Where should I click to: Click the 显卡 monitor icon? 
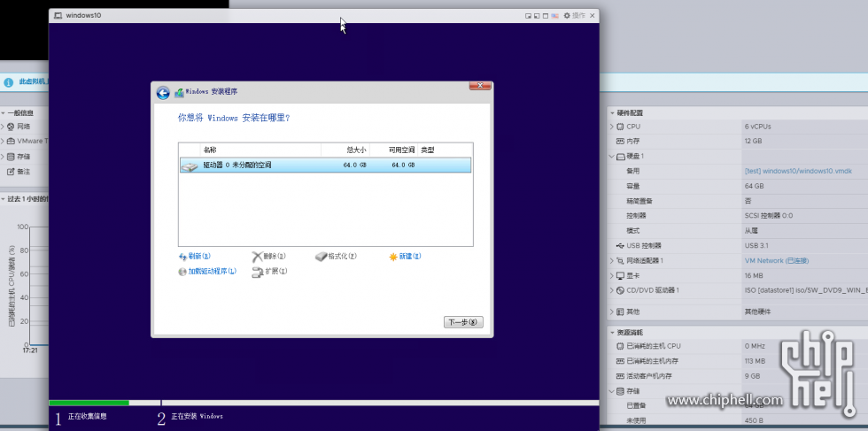point(620,275)
